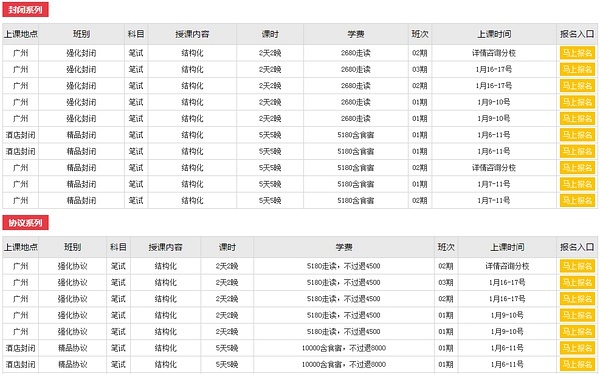
Task: Click 03期 cell in 强化封闭 row
Action: click(420, 69)
